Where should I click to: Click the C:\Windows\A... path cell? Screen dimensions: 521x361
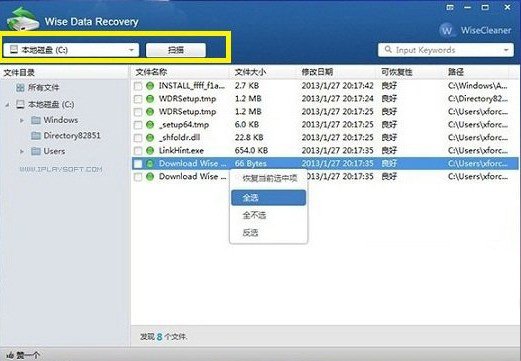coord(478,86)
